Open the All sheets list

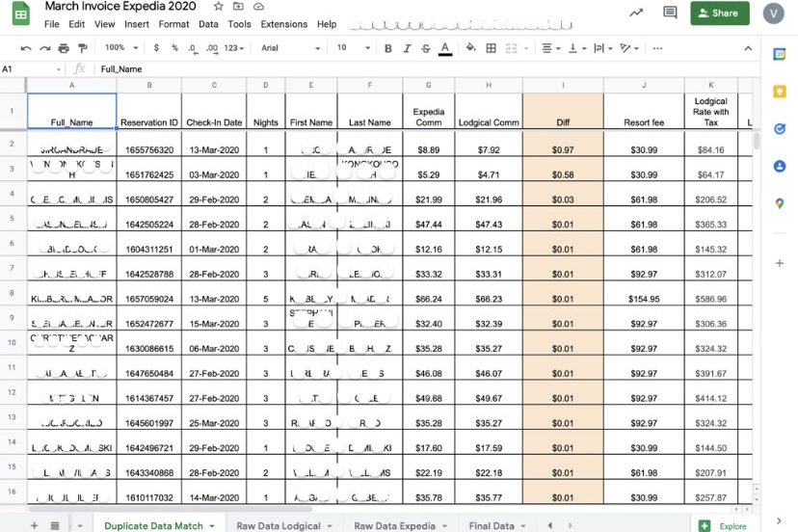pyautogui.click(x=55, y=525)
